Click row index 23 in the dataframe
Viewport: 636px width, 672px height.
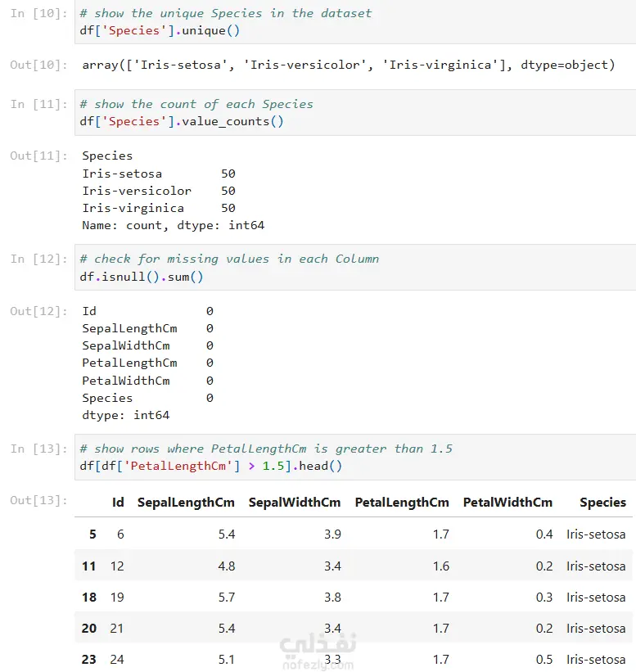[89, 660]
